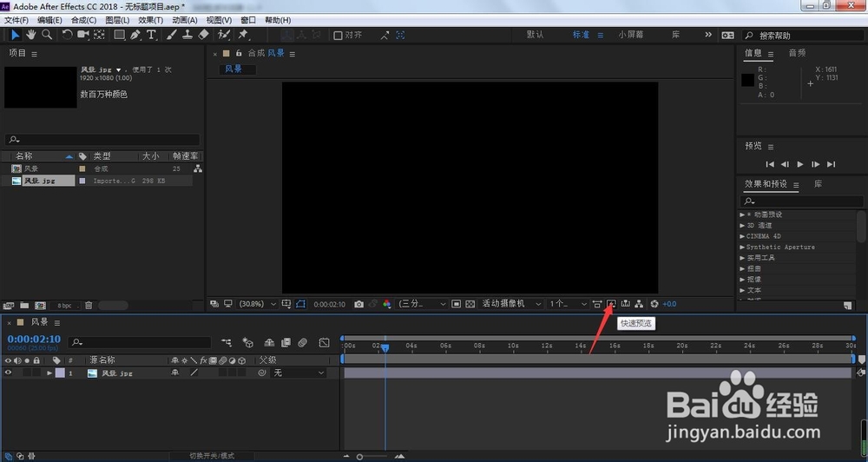Open the show channel color management icon

click(x=386, y=304)
